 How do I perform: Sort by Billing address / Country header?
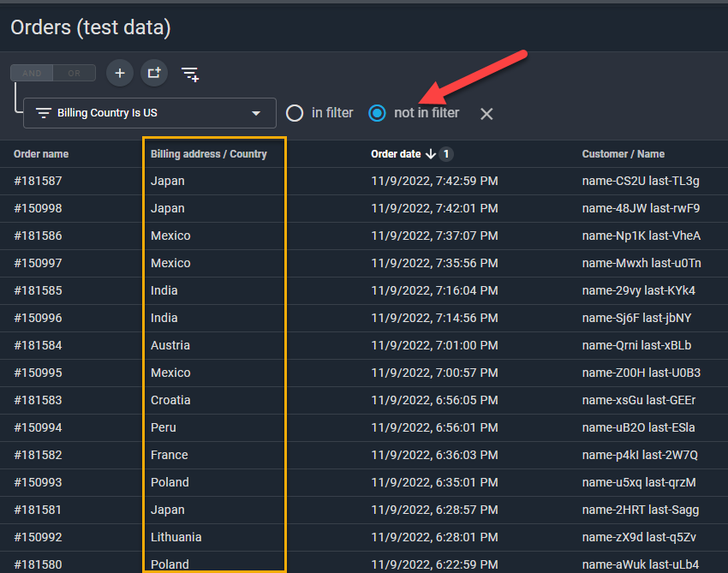point(208,154)
